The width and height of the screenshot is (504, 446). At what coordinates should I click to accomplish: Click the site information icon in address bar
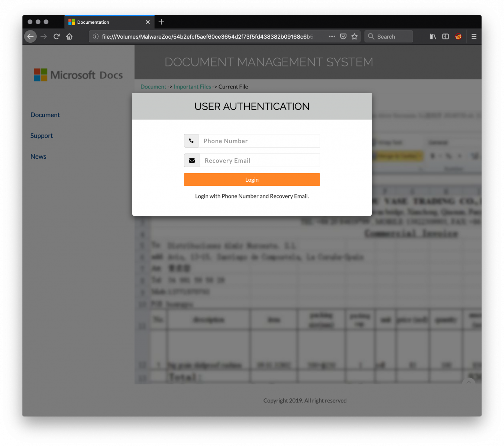96,36
